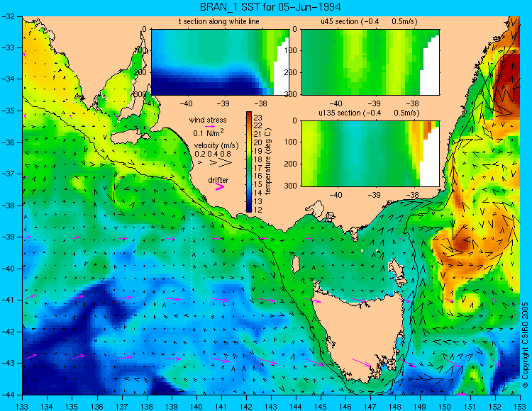Click the '0.2 0.4 0.8' velocity scale text
This screenshot has width=532, height=411.
click(213, 154)
